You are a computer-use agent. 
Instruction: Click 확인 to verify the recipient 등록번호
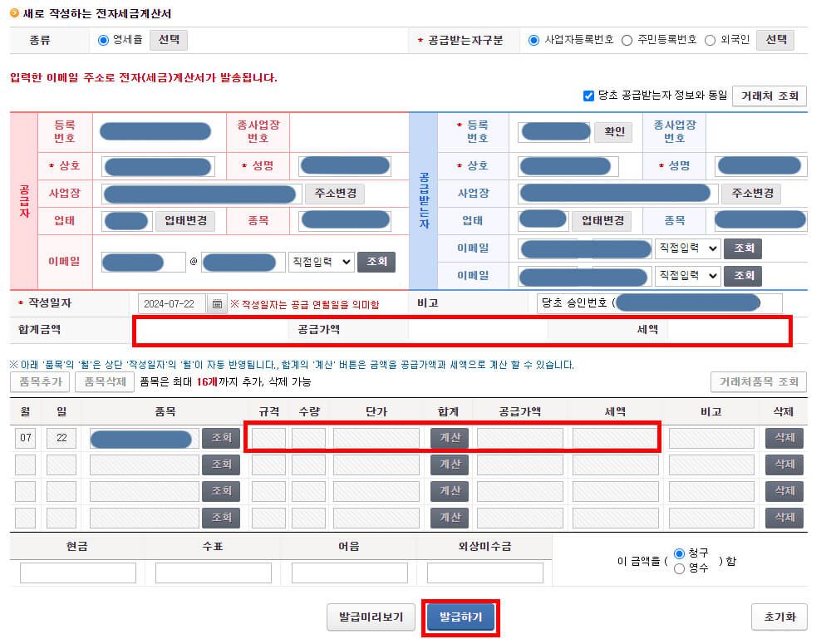tap(613, 131)
